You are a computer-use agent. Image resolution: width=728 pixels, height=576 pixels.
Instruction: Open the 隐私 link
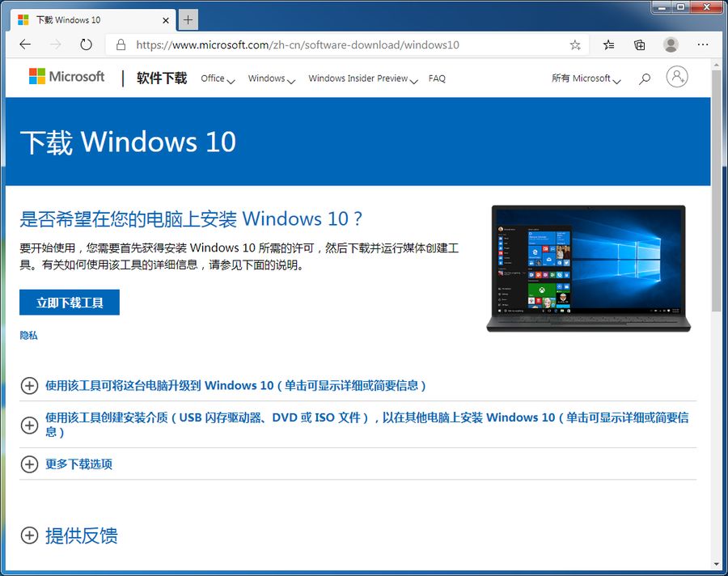tap(29, 336)
